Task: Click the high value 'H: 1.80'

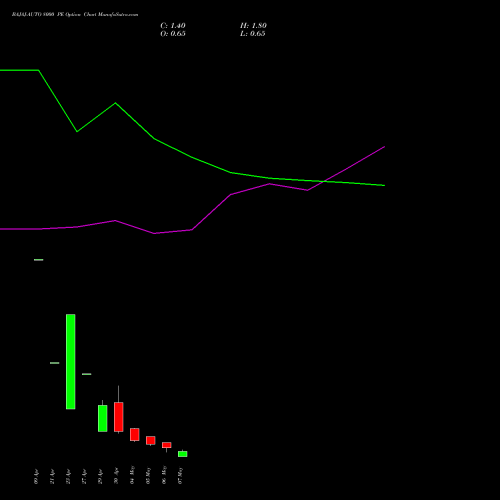Action: pos(253,26)
